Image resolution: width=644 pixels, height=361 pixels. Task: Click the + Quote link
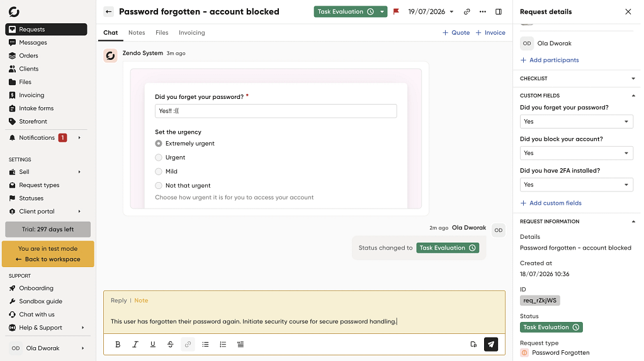click(x=456, y=33)
